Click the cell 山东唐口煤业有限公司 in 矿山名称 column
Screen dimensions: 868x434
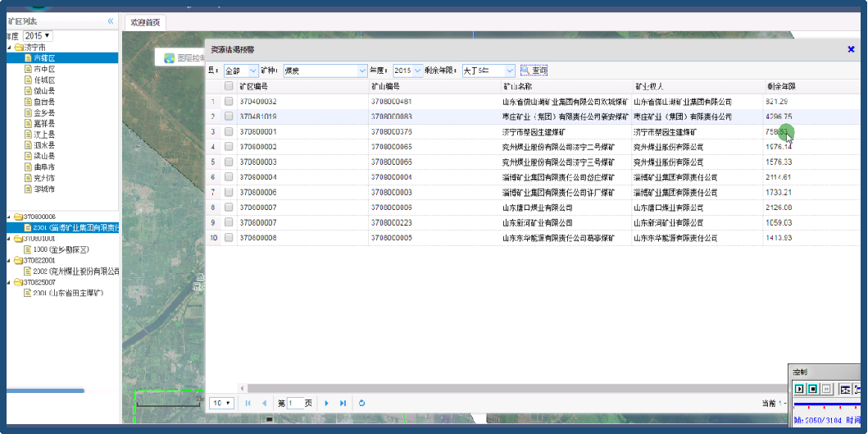(x=537, y=208)
